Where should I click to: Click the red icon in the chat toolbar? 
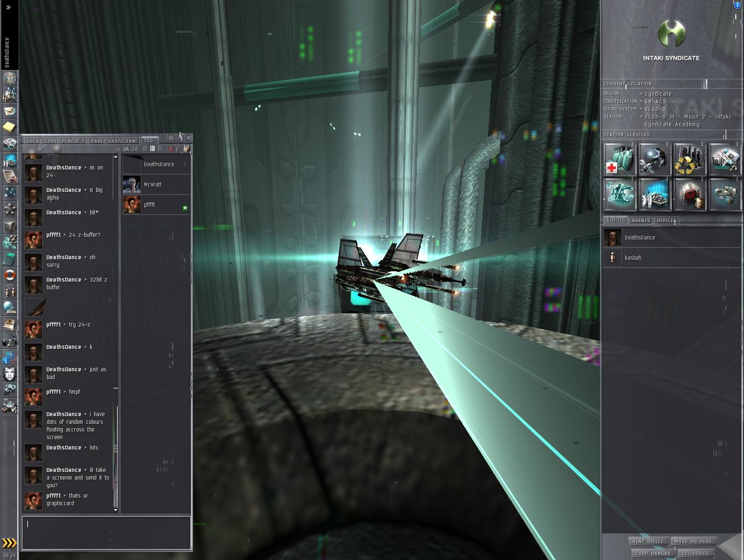coord(171,149)
